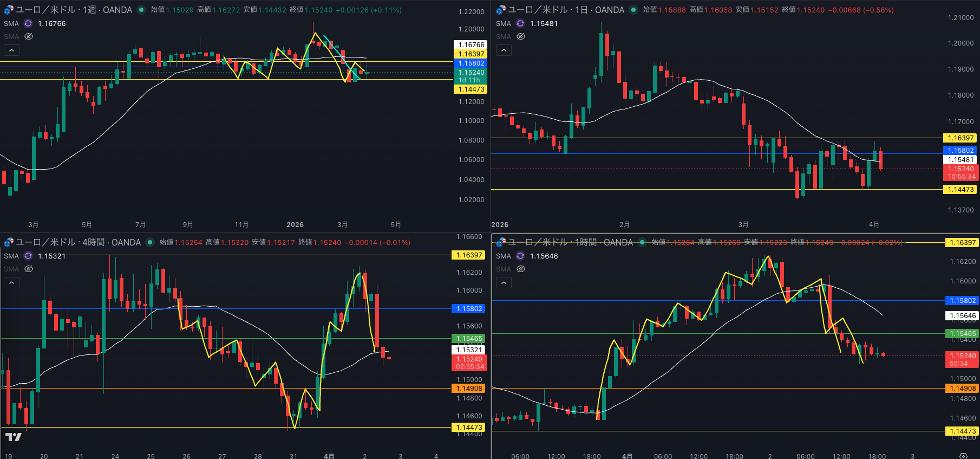
Task: Click the green market status dot on 4-hour chart
Action: coord(150,242)
